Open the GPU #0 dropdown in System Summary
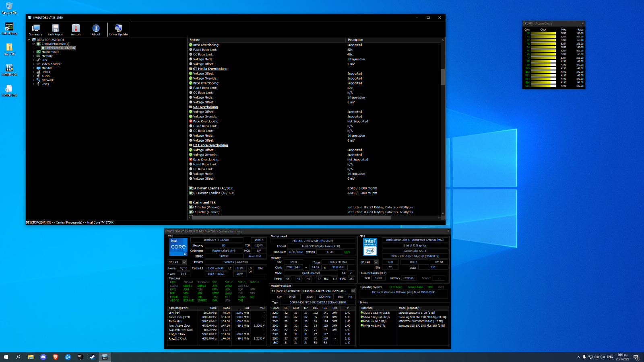The width and height of the screenshot is (644, 362). click(376, 262)
